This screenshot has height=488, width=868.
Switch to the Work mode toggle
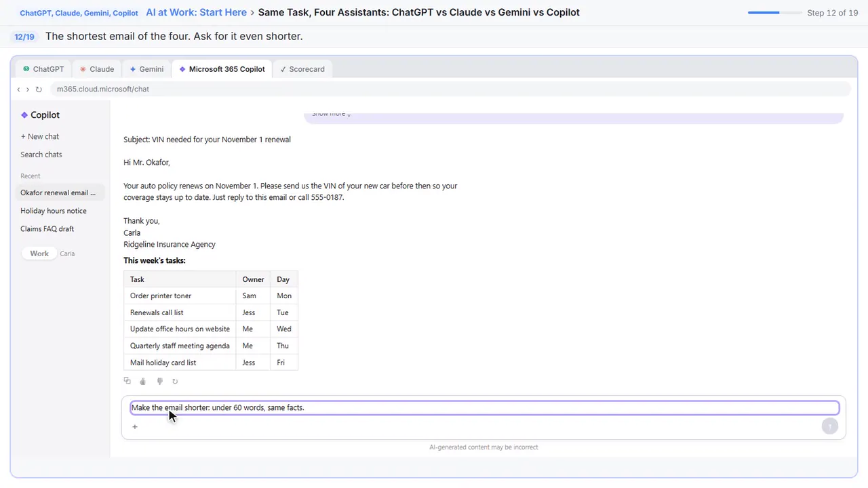click(x=39, y=253)
